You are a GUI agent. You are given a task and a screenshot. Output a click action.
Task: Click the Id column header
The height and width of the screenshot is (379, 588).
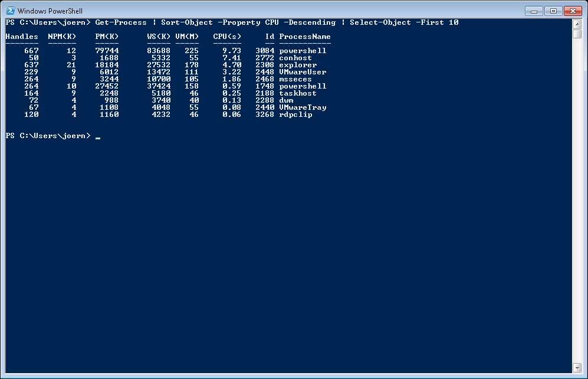(270, 37)
